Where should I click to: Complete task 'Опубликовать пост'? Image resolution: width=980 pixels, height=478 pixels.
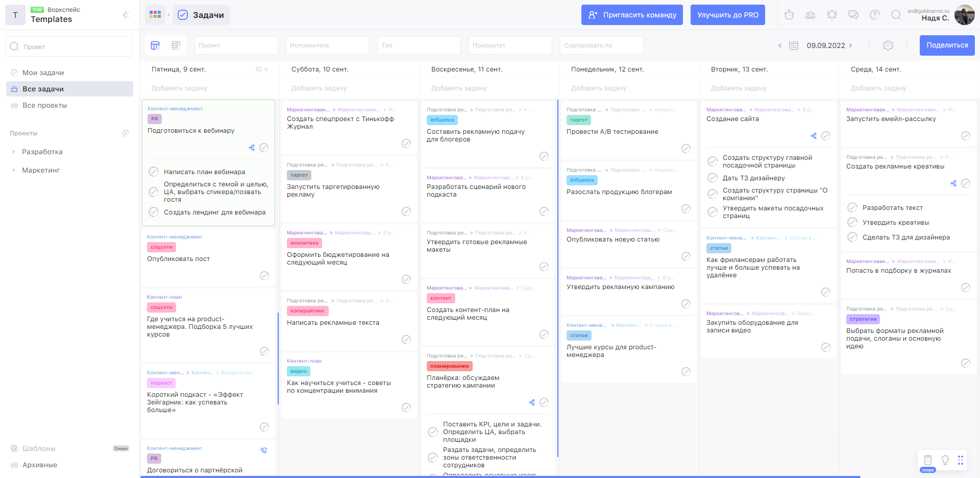[x=264, y=276]
